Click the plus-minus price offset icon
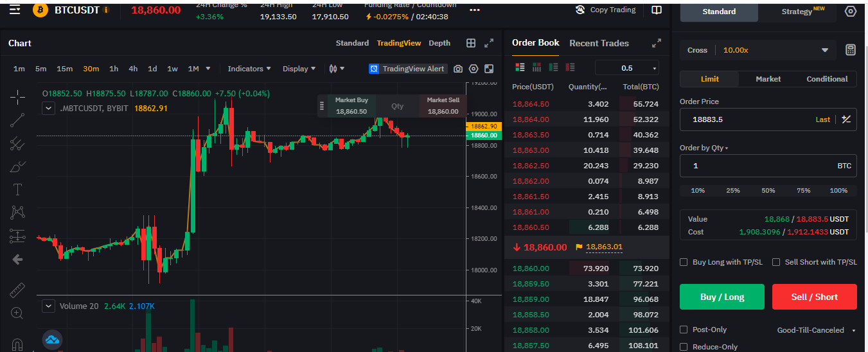Screen dimensions: 868x352 846,119
